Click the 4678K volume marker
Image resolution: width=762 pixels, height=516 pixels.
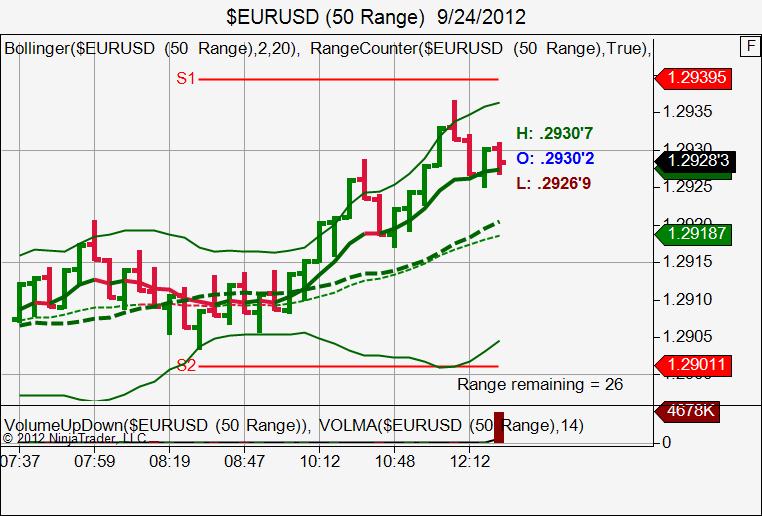[x=687, y=411]
